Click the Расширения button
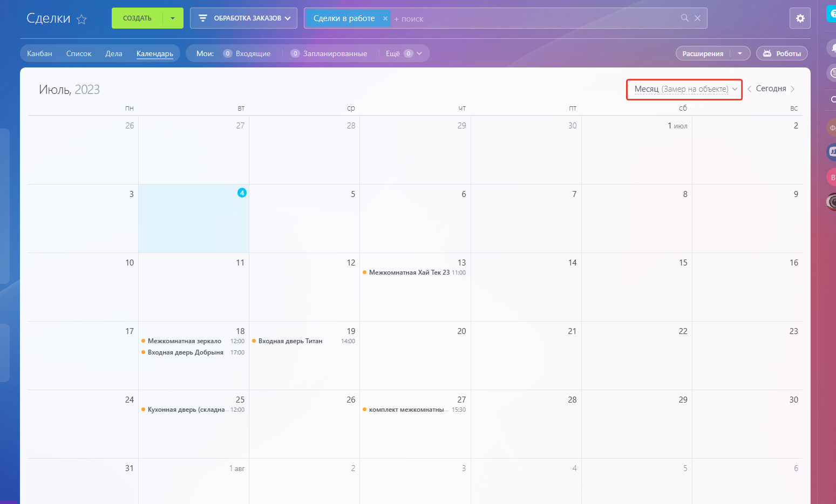The width and height of the screenshot is (836, 504). tap(703, 53)
